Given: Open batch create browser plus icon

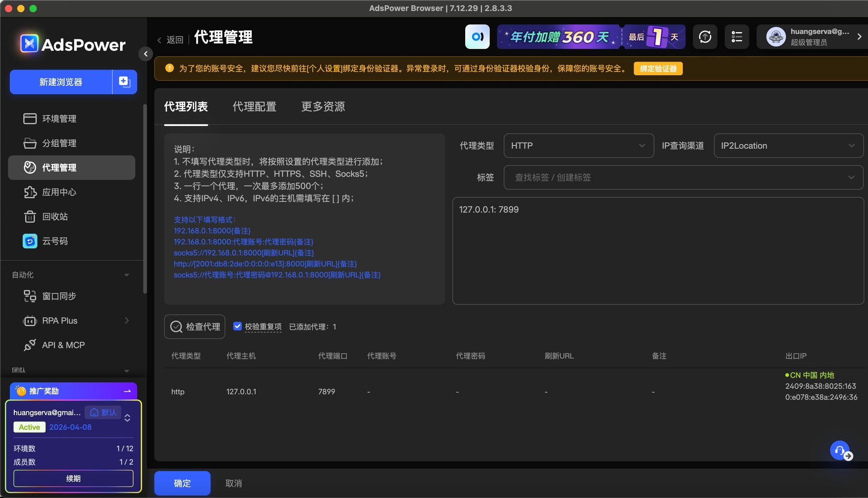Looking at the screenshot, I should tap(125, 82).
